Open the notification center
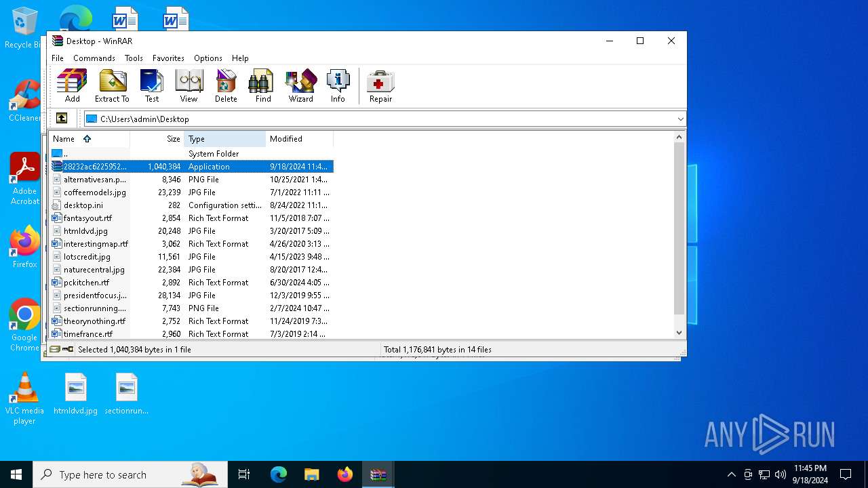The width and height of the screenshot is (868, 488). (x=846, y=474)
